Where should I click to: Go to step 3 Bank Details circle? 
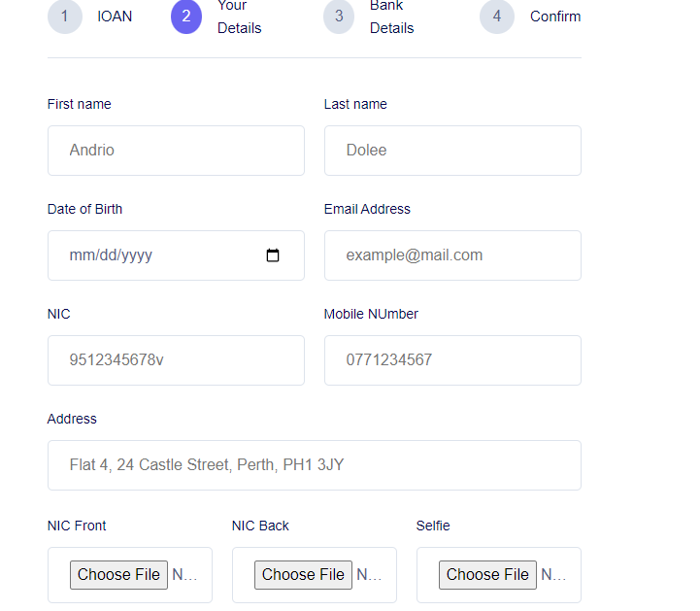click(x=339, y=17)
